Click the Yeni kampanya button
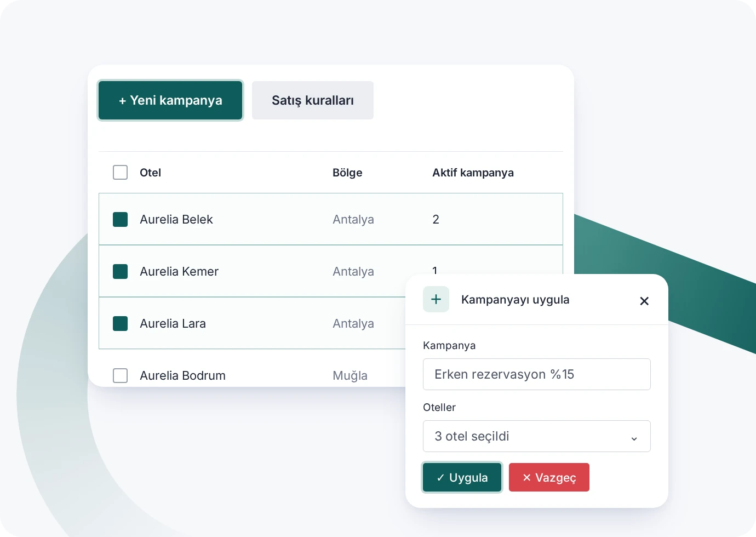 (170, 100)
